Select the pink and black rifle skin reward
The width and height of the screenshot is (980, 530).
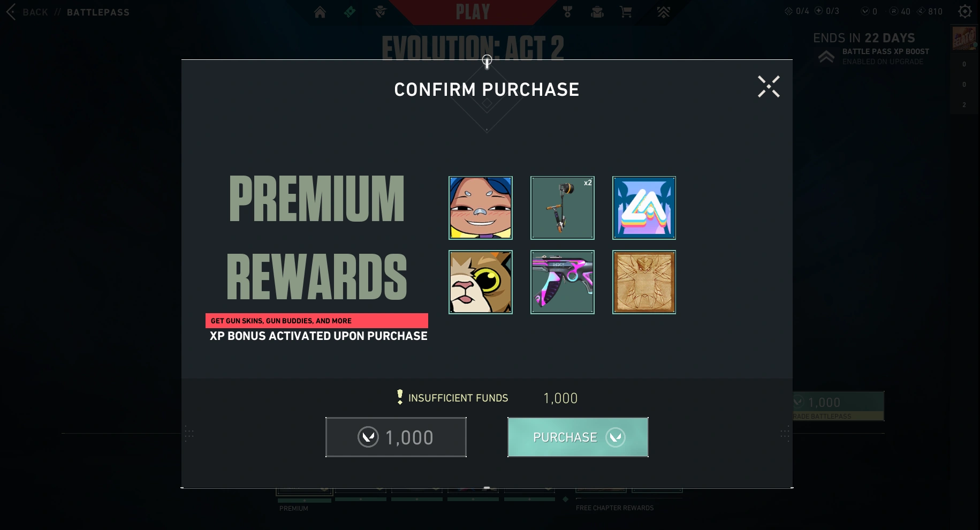563,282
